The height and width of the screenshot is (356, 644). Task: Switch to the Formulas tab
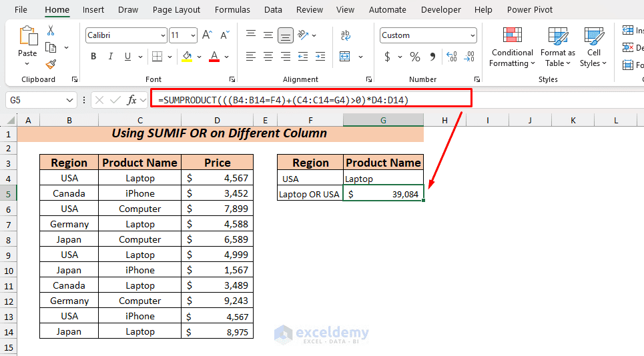click(x=232, y=10)
